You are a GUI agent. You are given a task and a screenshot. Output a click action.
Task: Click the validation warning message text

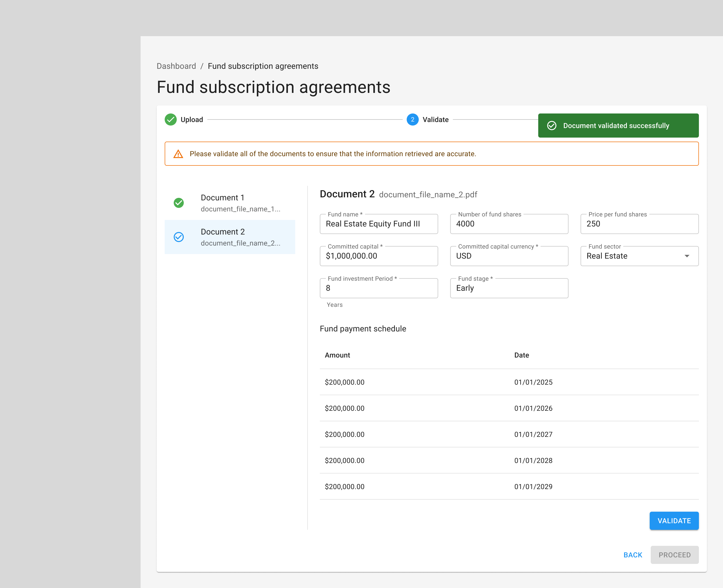[333, 154]
